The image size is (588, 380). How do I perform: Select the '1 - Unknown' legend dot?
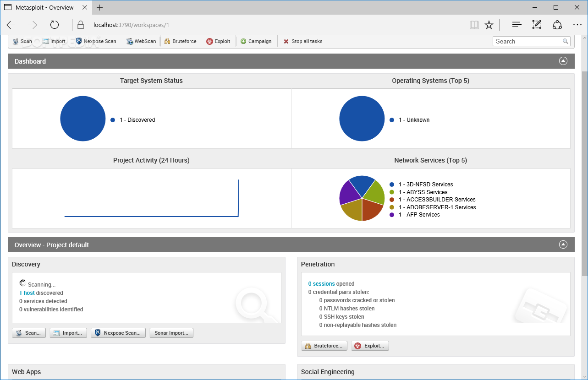(392, 120)
